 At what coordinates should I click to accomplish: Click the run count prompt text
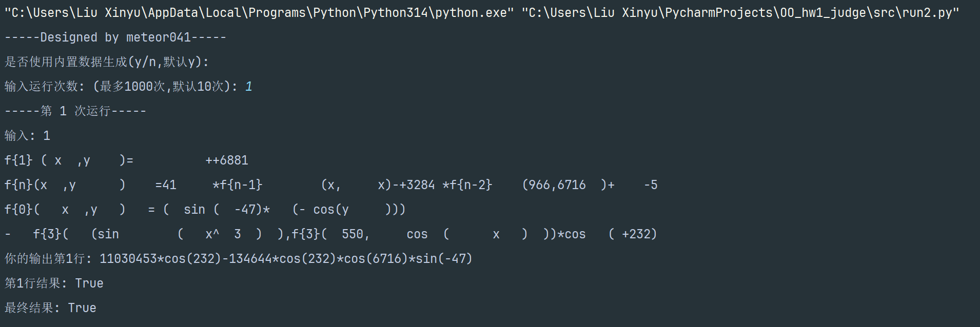pos(121,87)
